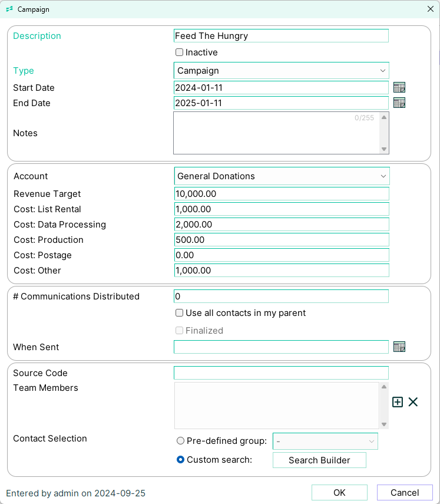Open the End Date calendar picker
The image size is (440, 504).
pyautogui.click(x=399, y=103)
